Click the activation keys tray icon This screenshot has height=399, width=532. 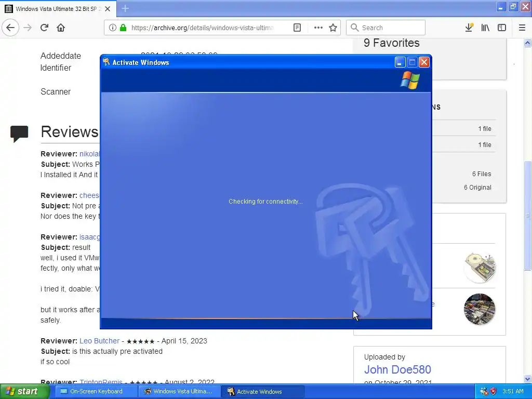(484, 391)
